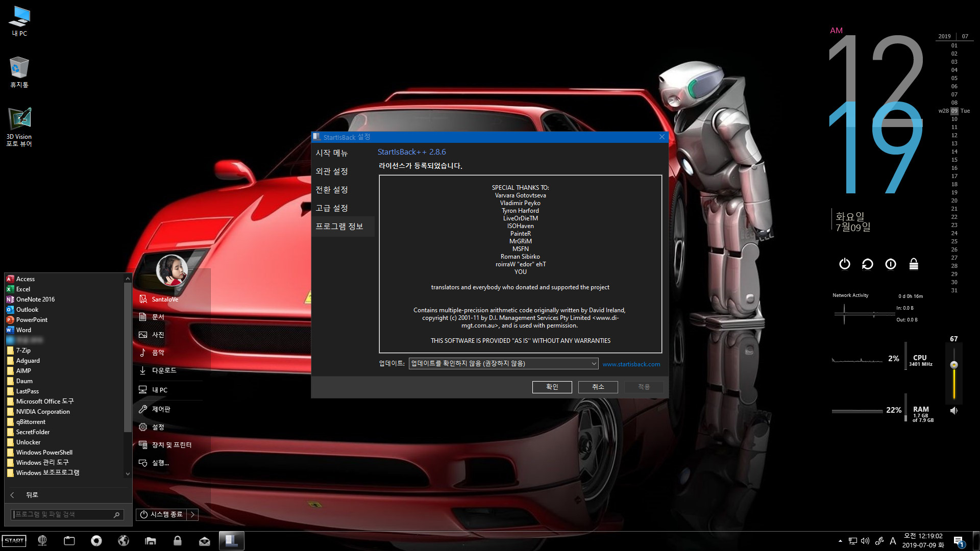This screenshot has width=980, height=551.
Task: Open the 3D Vision photo viewer icon
Action: [19, 127]
